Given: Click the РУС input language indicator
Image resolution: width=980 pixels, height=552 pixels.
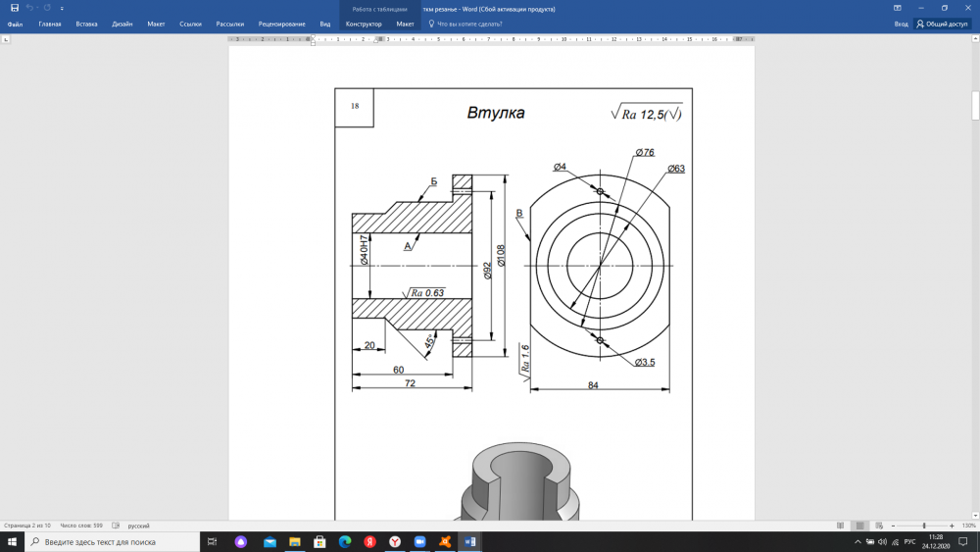Looking at the screenshot, I should coord(910,542).
